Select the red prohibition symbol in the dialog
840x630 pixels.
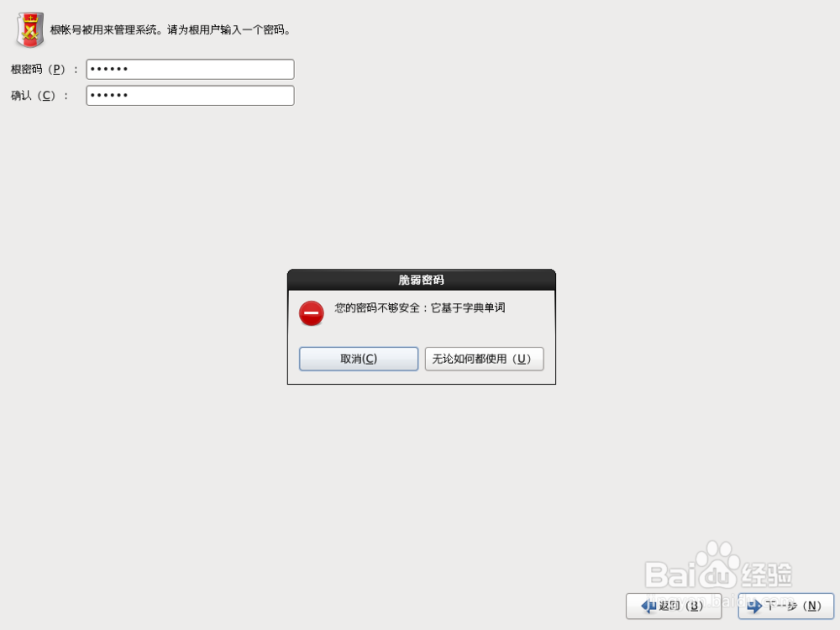pyautogui.click(x=312, y=312)
